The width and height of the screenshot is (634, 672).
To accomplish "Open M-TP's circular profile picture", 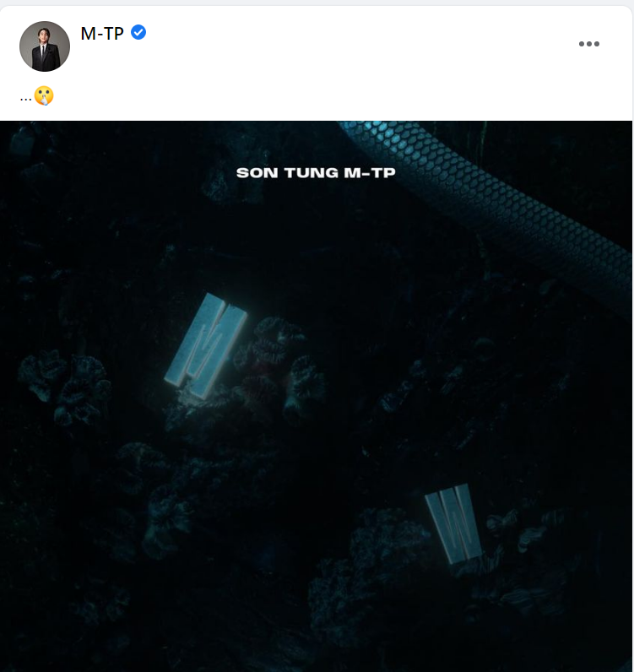I will click(45, 46).
